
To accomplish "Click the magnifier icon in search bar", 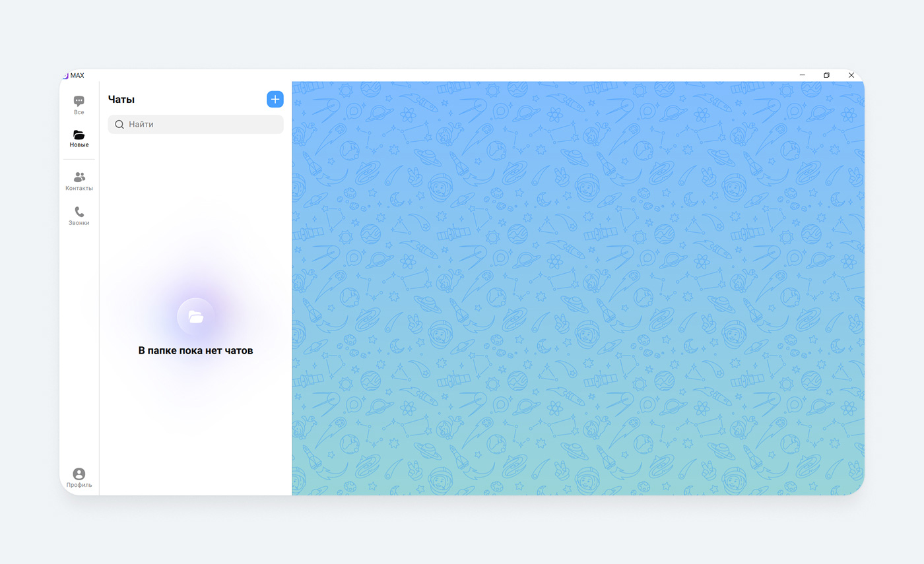I will pos(119,125).
